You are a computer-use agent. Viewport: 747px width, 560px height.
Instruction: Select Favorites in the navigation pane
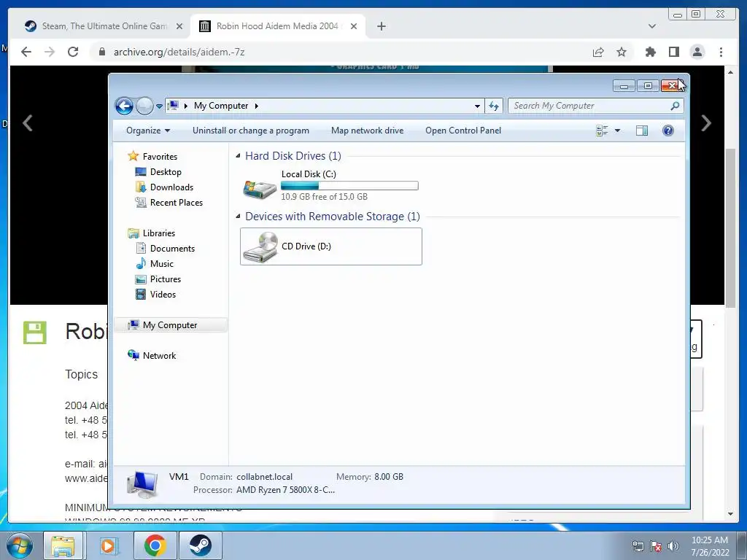tap(160, 157)
